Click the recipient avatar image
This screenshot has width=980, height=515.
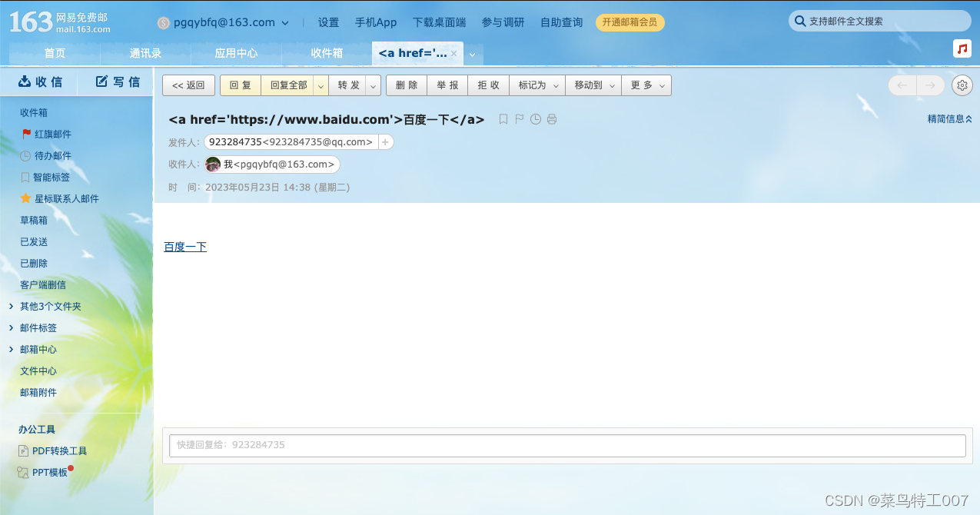[x=213, y=164]
